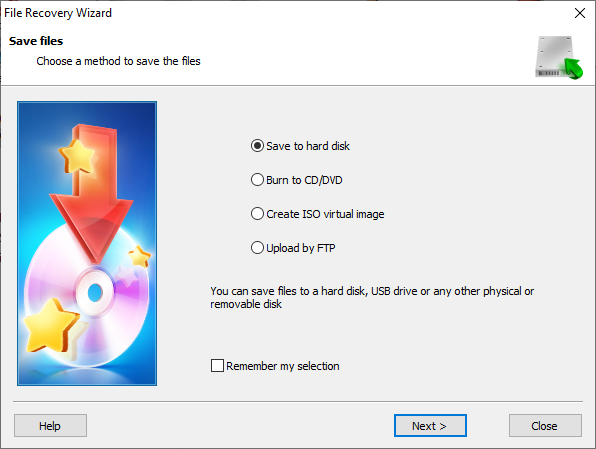Close the wizard using the title bar X
The image size is (596, 449).
click(580, 13)
